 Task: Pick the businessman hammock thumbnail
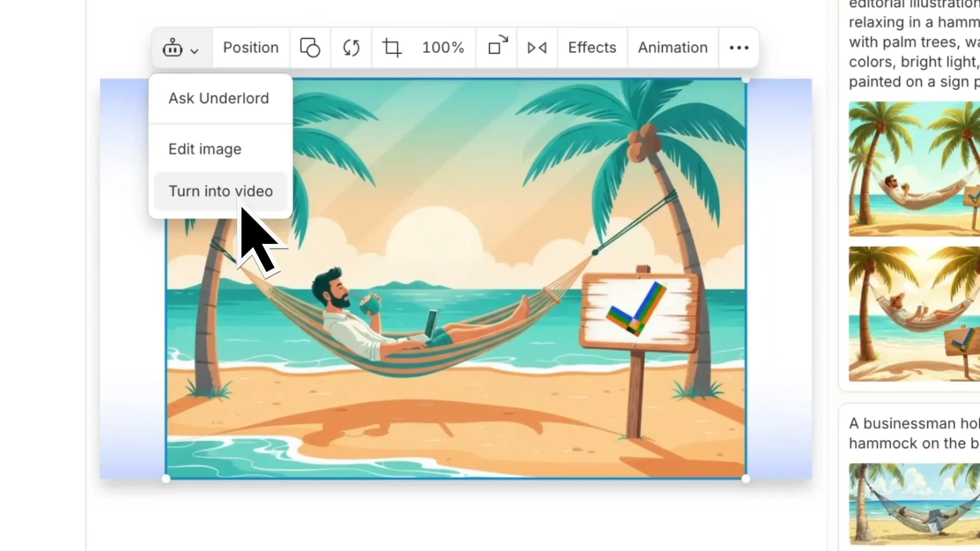click(914, 504)
